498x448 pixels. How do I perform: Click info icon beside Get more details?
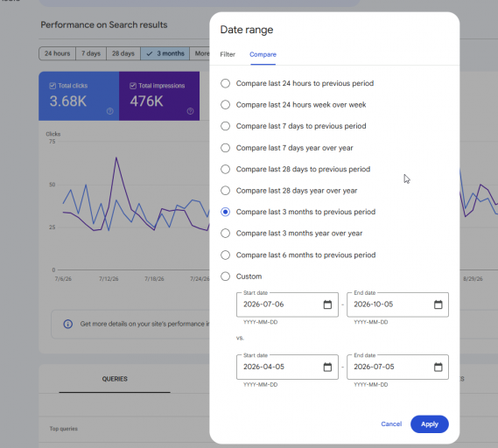point(68,324)
